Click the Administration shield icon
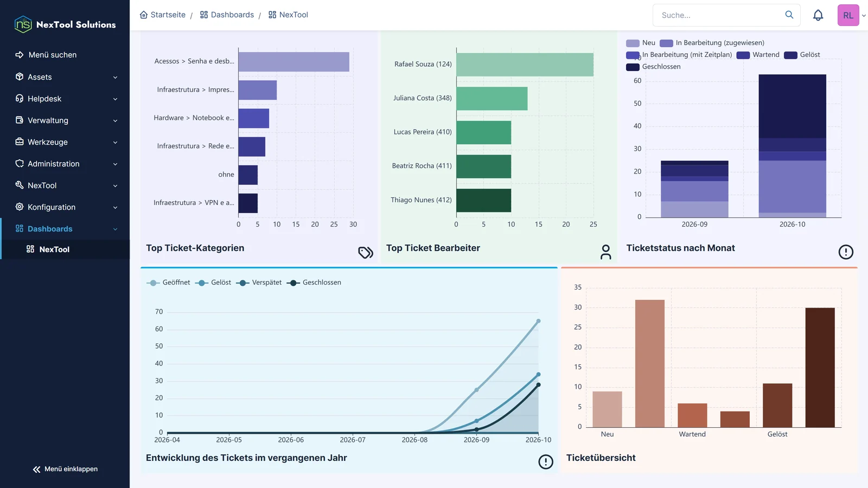 tap(20, 163)
